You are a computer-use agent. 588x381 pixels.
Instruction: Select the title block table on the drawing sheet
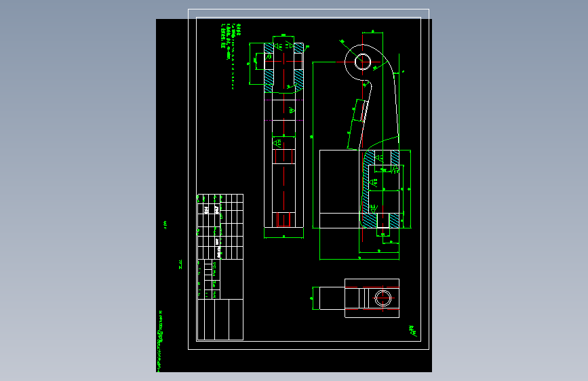click(220, 267)
